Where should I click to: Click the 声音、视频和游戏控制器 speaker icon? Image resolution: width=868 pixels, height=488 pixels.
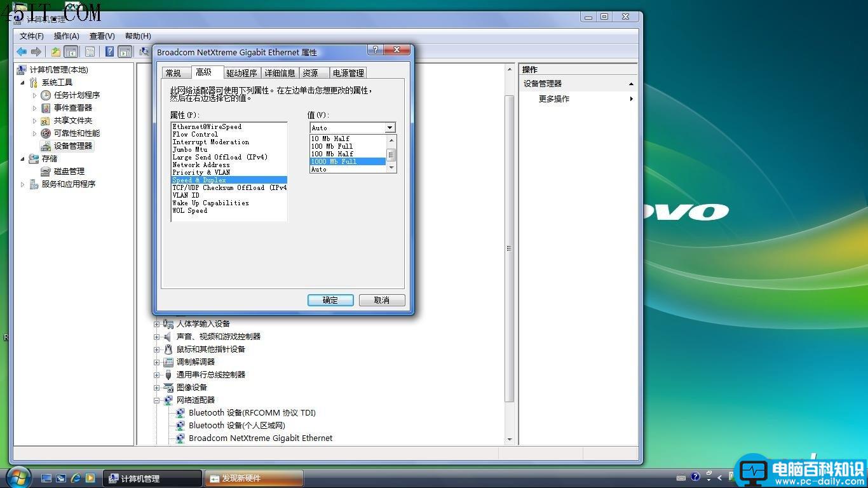click(168, 336)
